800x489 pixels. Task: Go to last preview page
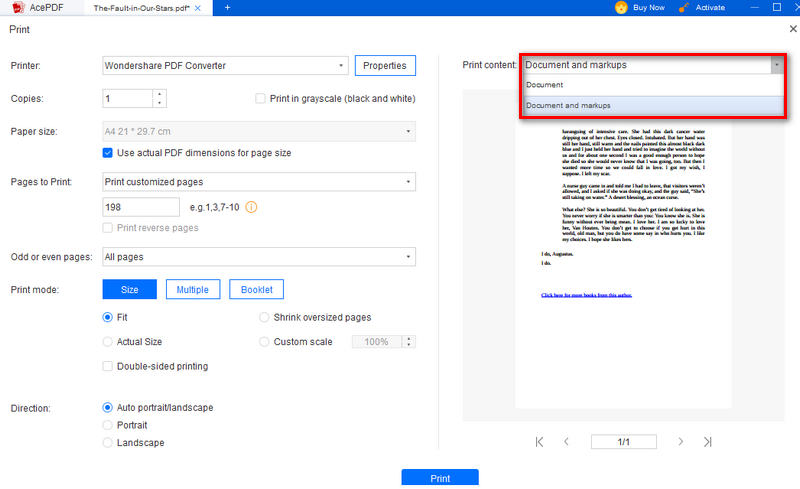click(x=707, y=442)
